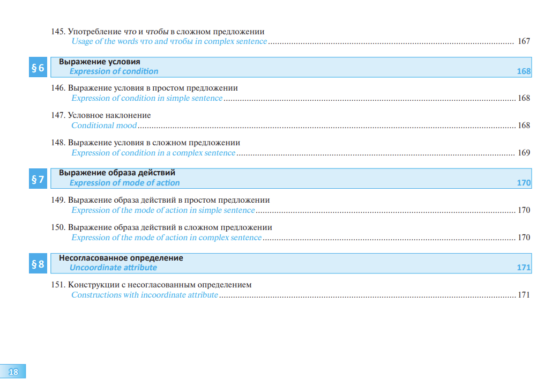
Task: Open entry 145 'Употребление что и чтобы'
Action: (158, 32)
